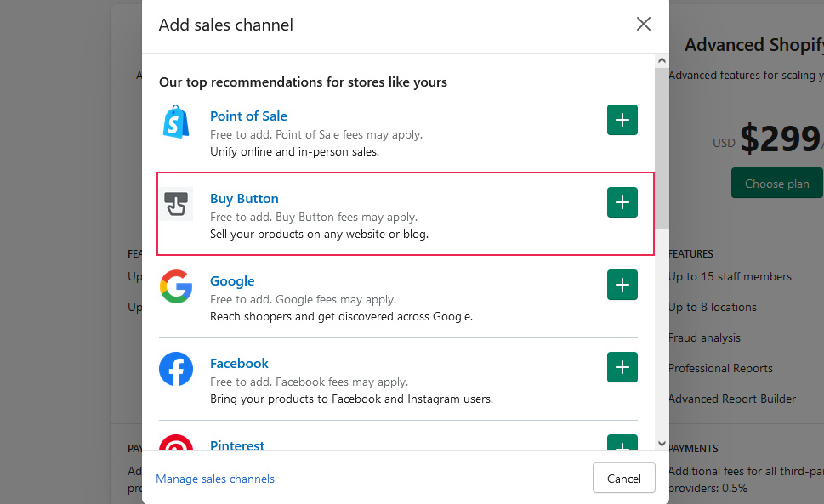Click 'Bring your products to Facebook and Instagram users.'
The height and width of the screenshot is (504, 824).
[x=351, y=399]
